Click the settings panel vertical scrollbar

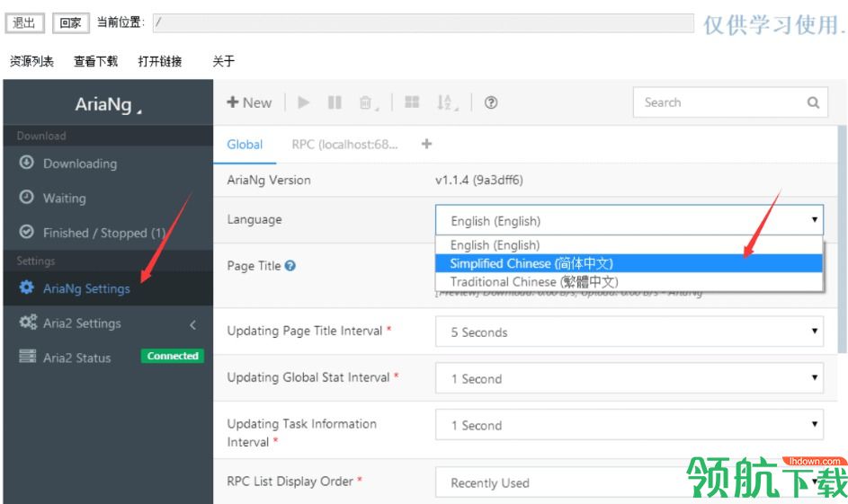[842, 239]
